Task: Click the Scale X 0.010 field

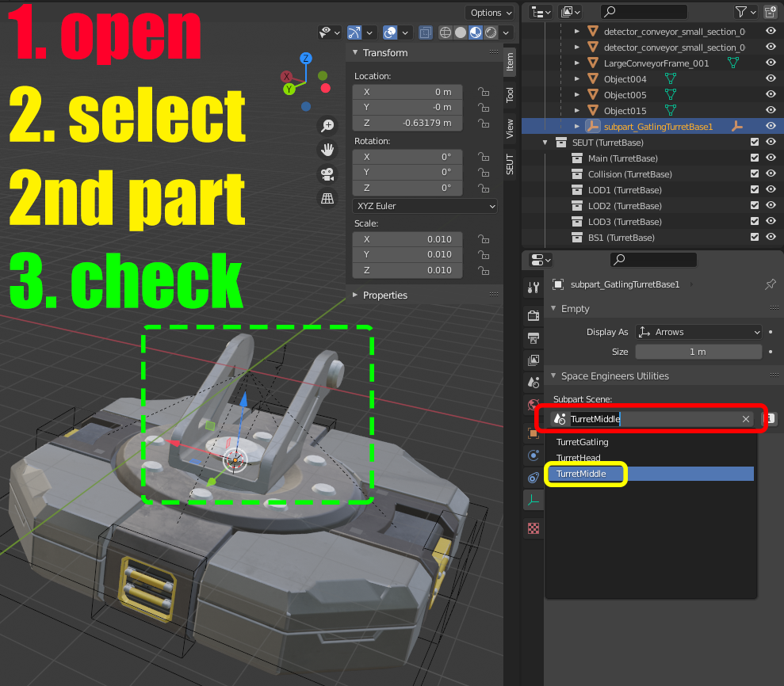Action: [407, 239]
